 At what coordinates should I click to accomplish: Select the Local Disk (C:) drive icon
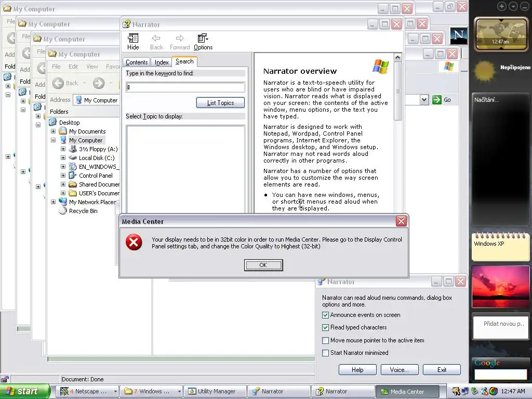point(73,158)
